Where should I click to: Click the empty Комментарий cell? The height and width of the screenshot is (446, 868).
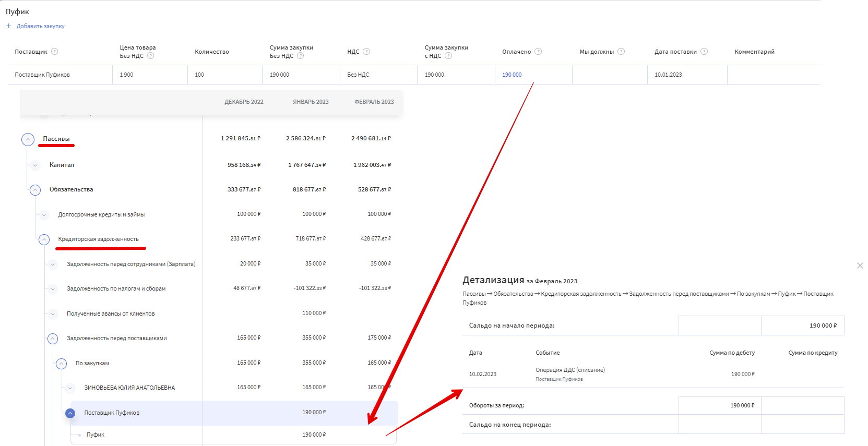(x=774, y=75)
